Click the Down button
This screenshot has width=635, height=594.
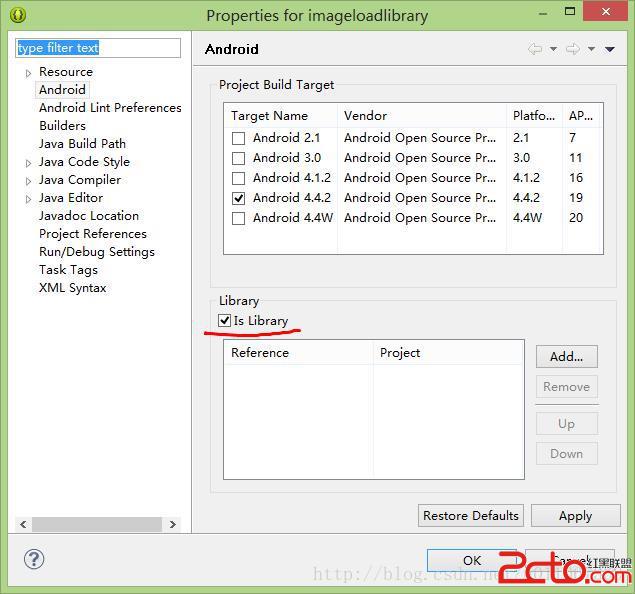click(x=567, y=453)
